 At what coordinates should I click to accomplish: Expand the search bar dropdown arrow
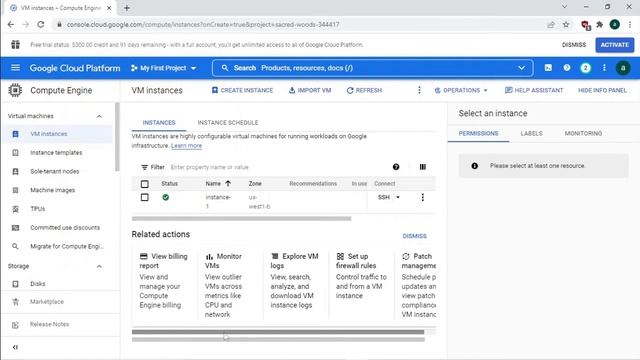pyautogui.click(x=521, y=68)
